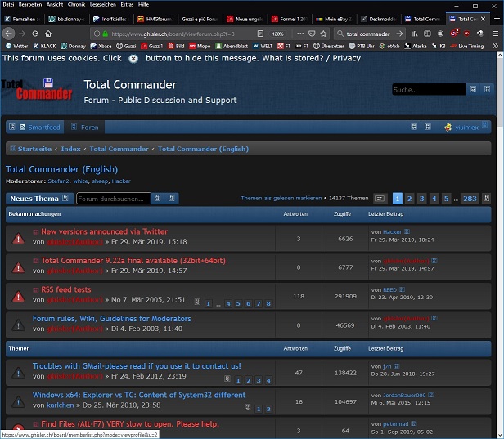The height and width of the screenshot is (439, 504).
Task: Open advanced search icon next to header search
Action: [x=488, y=89]
